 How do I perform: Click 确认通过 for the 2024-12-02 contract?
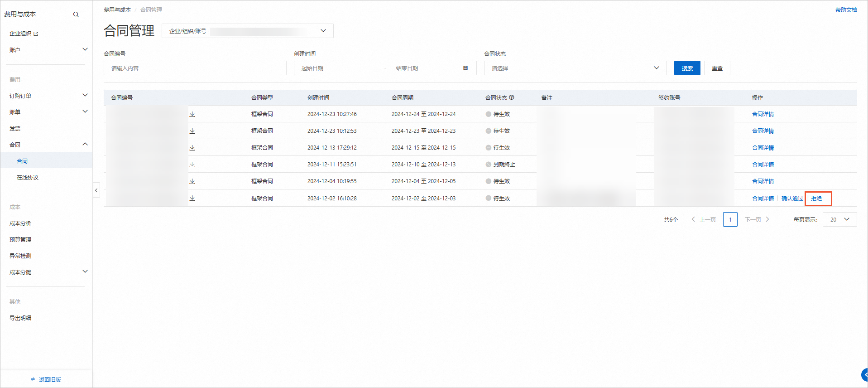(x=792, y=199)
